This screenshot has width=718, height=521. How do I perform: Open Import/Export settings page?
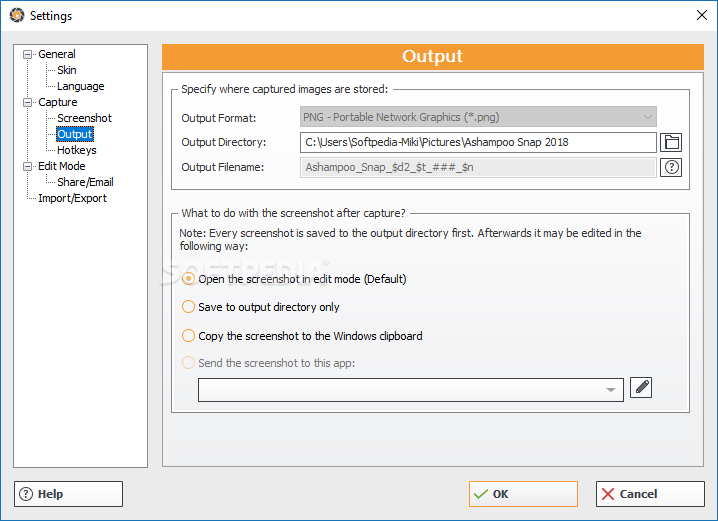click(x=72, y=198)
